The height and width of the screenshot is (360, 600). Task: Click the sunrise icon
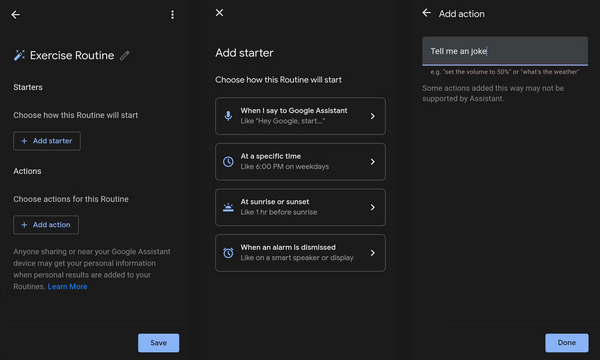click(228, 207)
